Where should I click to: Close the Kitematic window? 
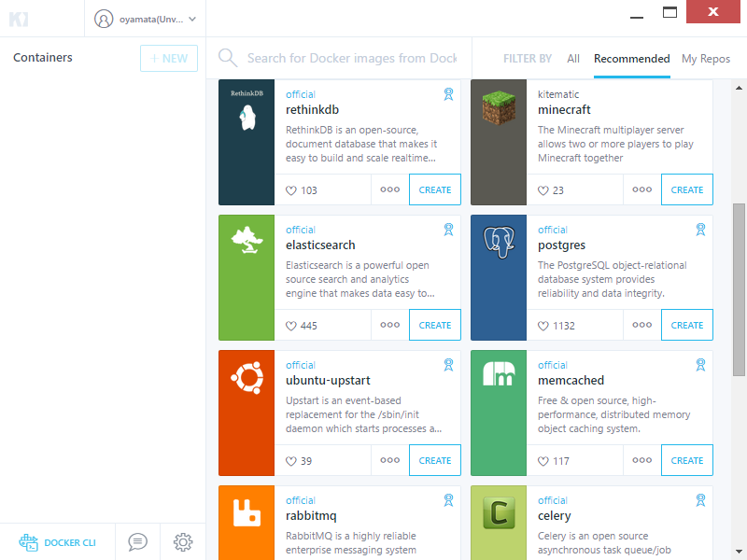coord(713,11)
